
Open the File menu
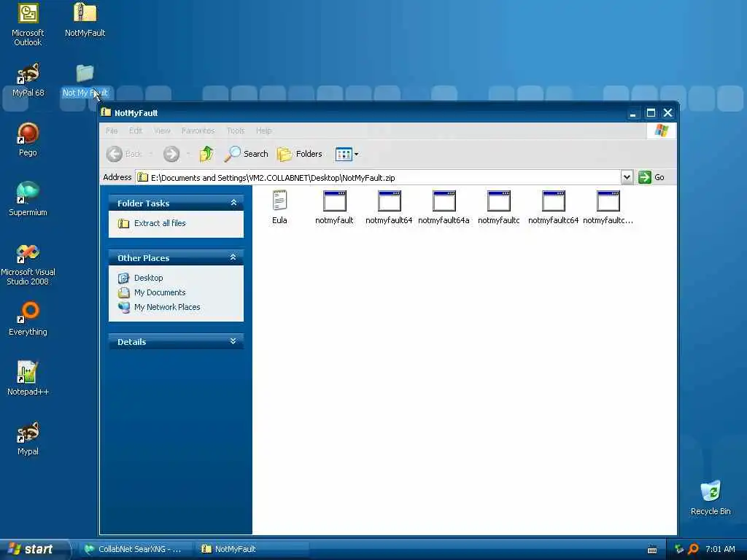point(112,131)
